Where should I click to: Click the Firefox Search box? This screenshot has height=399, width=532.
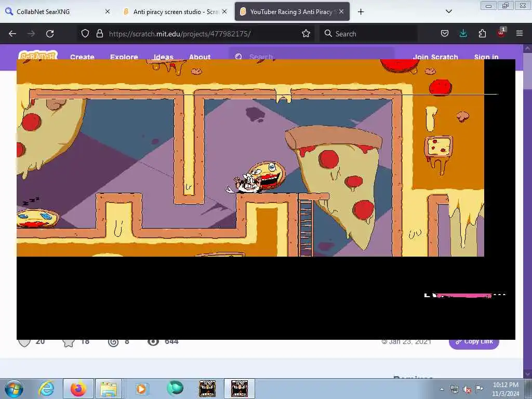coord(368,34)
